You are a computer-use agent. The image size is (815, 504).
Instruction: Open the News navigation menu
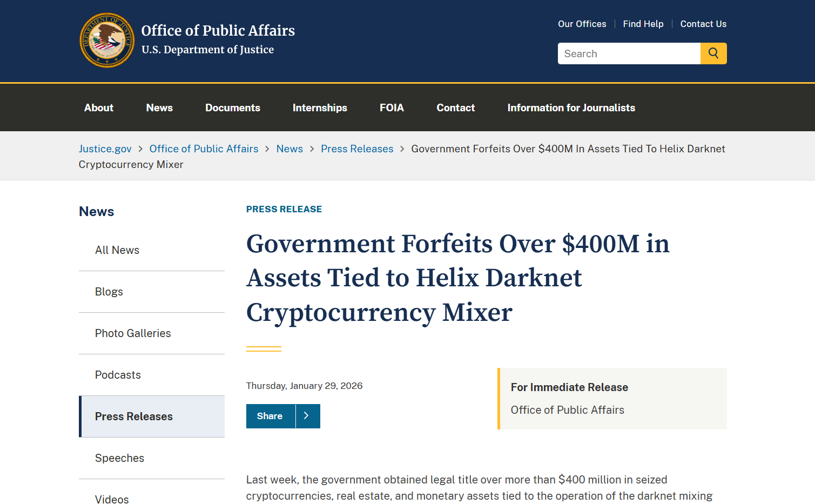coord(159,107)
